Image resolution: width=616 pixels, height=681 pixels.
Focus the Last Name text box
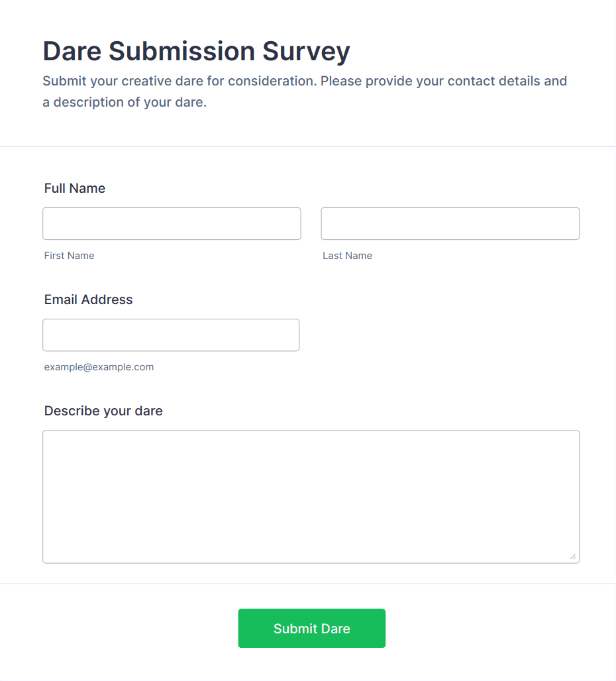[x=450, y=223]
